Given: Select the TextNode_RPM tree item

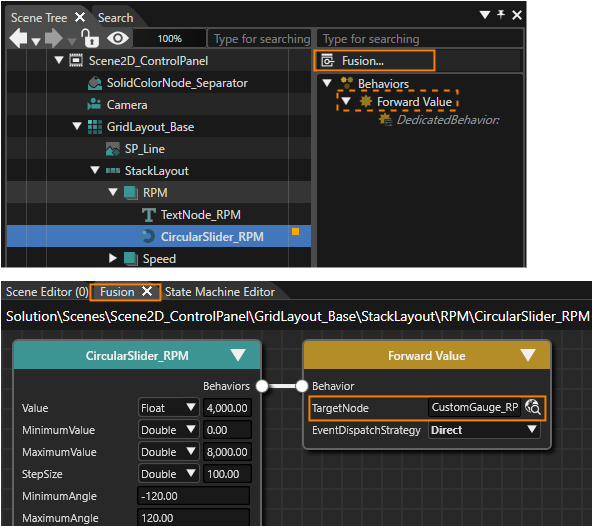Looking at the screenshot, I should click(200, 214).
